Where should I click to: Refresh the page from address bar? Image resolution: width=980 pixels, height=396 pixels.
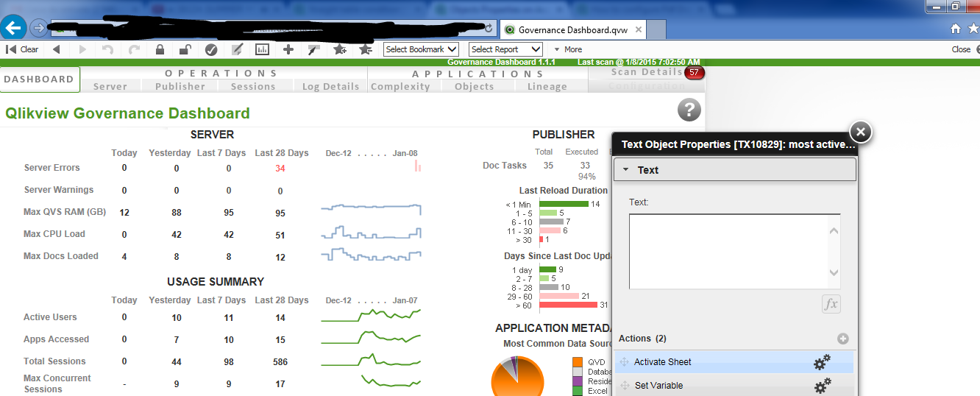(489, 29)
